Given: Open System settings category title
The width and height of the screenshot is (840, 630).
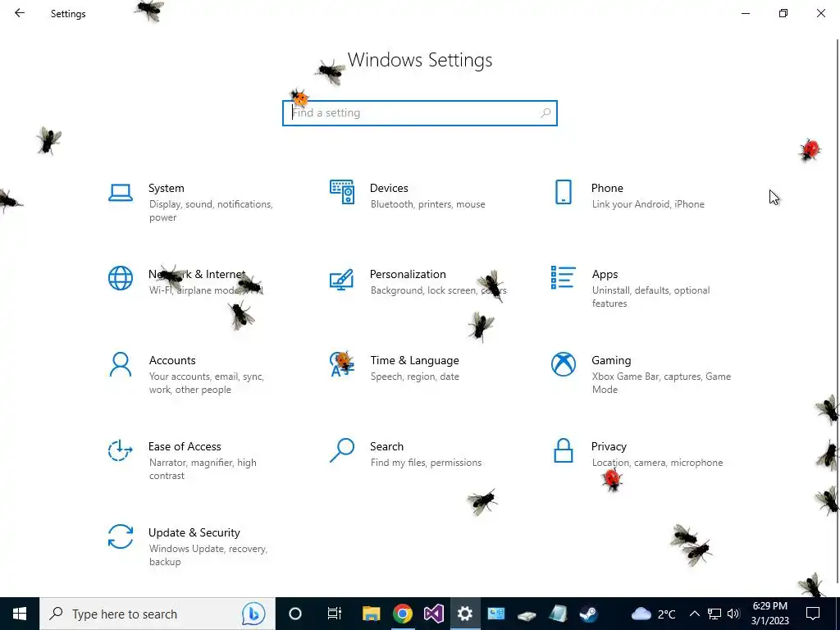Looking at the screenshot, I should click(166, 188).
